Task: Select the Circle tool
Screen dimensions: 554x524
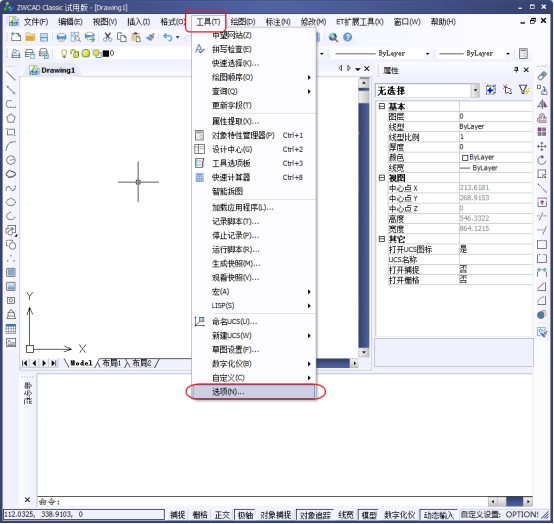Action: [x=11, y=160]
